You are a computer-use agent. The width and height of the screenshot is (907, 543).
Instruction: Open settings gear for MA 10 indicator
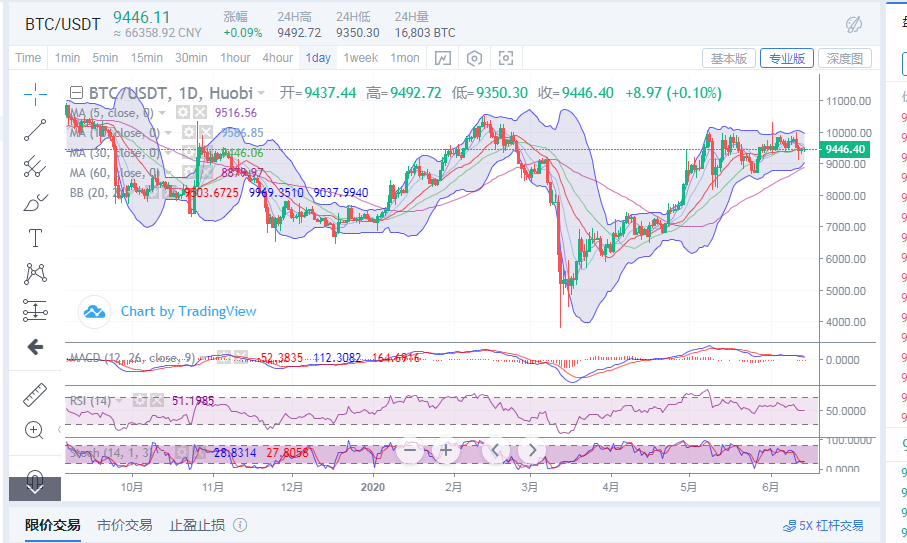189,132
